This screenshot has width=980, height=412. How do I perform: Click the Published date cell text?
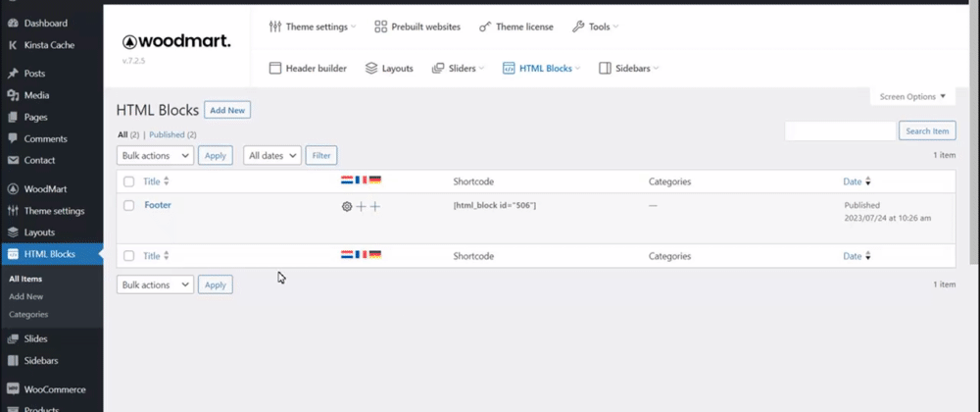888,211
